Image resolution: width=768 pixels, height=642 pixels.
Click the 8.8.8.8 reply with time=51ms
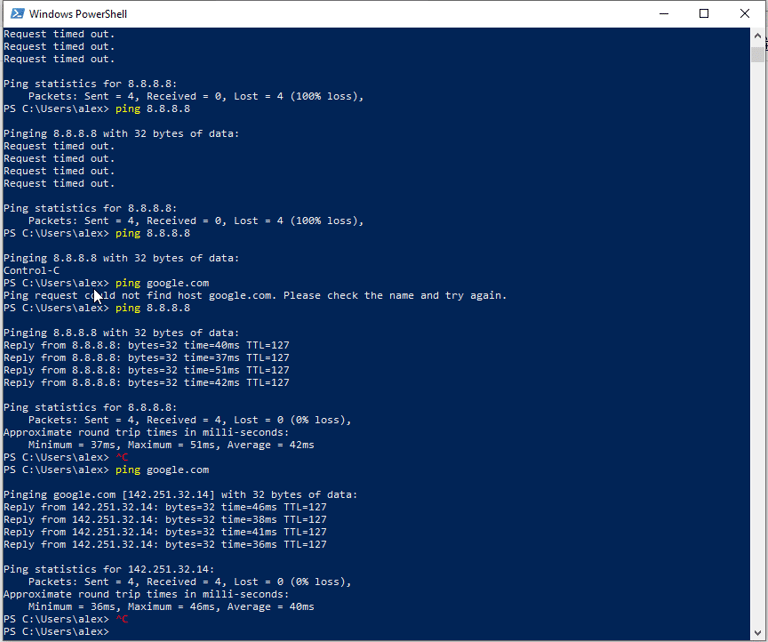[x=146, y=370]
